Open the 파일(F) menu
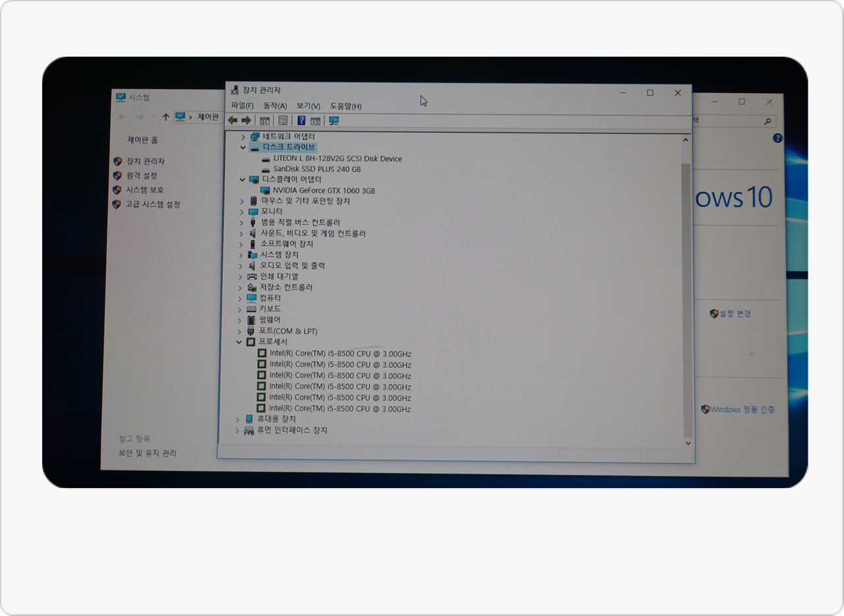This screenshot has height=616, width=844. pos(242,106)
